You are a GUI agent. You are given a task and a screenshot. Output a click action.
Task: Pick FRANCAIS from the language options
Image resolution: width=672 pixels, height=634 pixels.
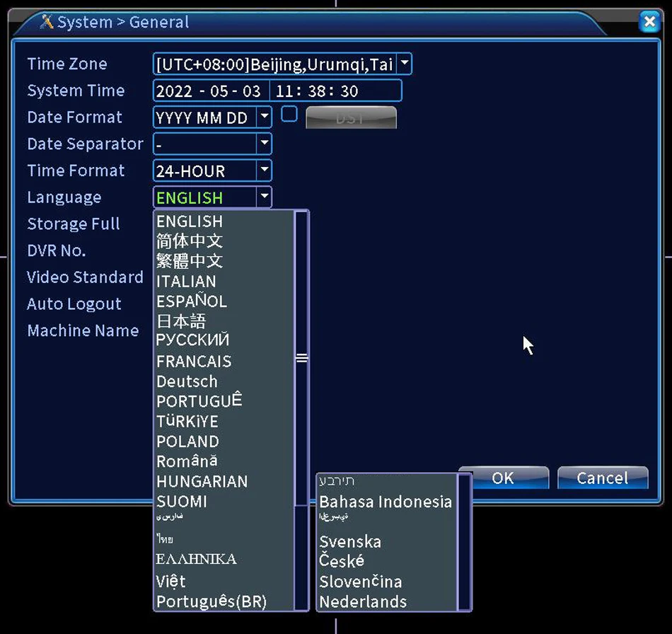coord(193,362)
